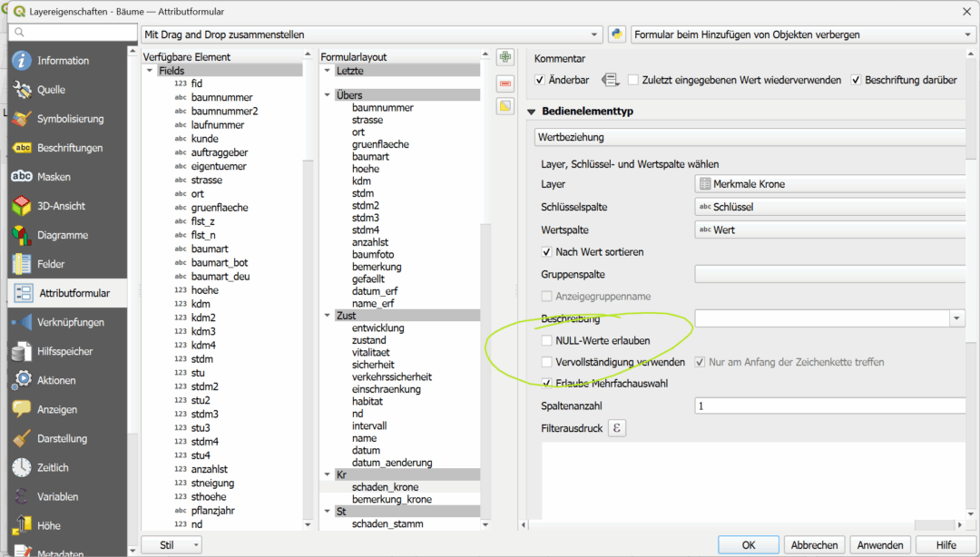Click the yellow invert selection icon

click(505, 106)
